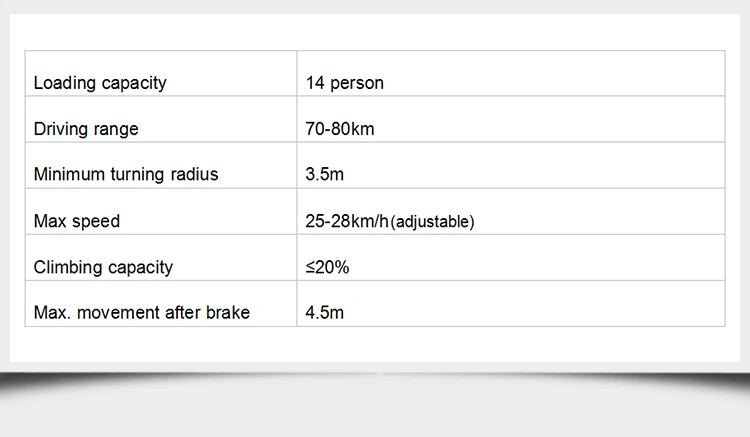
Task: Click the word "brake" in the last row
Action: click(x=227, y=313)
